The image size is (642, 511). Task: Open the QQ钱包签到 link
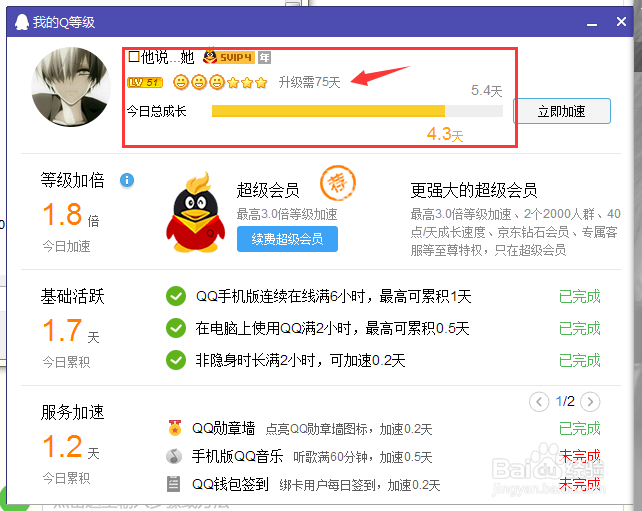[x=231, y=484]
